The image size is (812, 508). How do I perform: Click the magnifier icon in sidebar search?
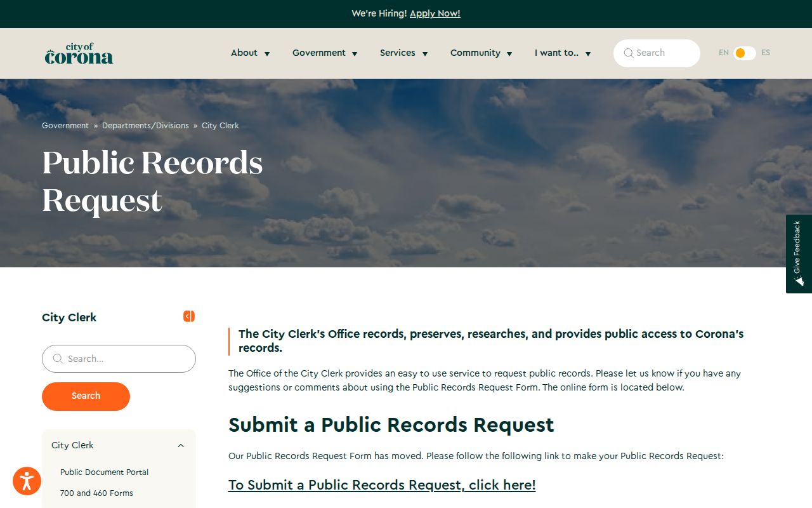58,359
